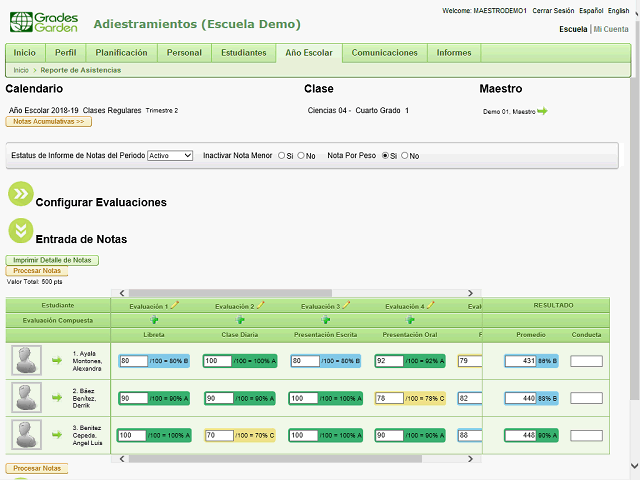Viewport: 640px width, 480px height.
Task: Open the Estatus de Informe 'Activo' dropdown
Action: click(x=169, y=156)
